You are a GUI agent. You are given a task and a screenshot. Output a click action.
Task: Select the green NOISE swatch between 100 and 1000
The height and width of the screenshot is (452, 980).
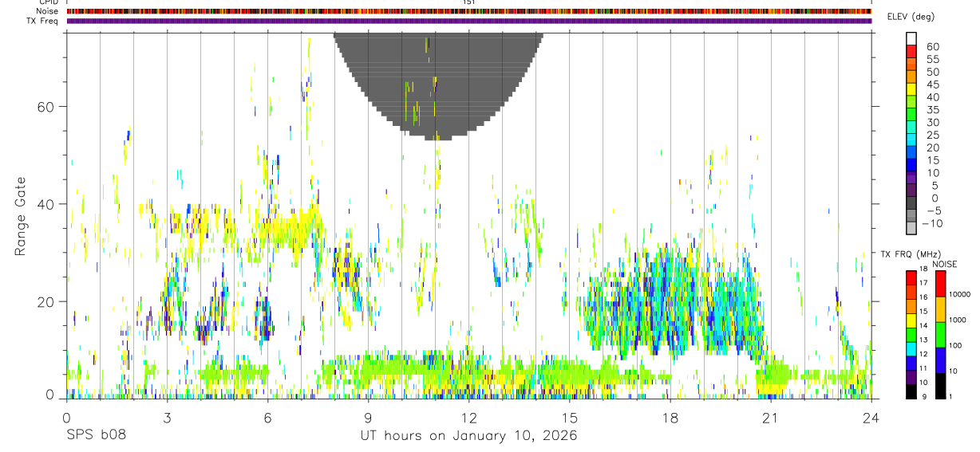[940, 335]
